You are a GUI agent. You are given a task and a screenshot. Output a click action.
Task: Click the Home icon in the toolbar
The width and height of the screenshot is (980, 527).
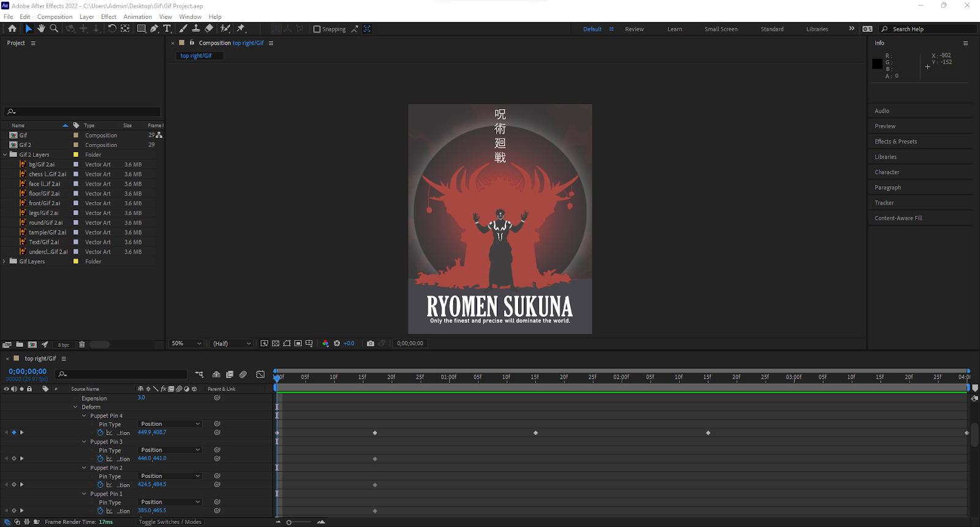[12, 28]
